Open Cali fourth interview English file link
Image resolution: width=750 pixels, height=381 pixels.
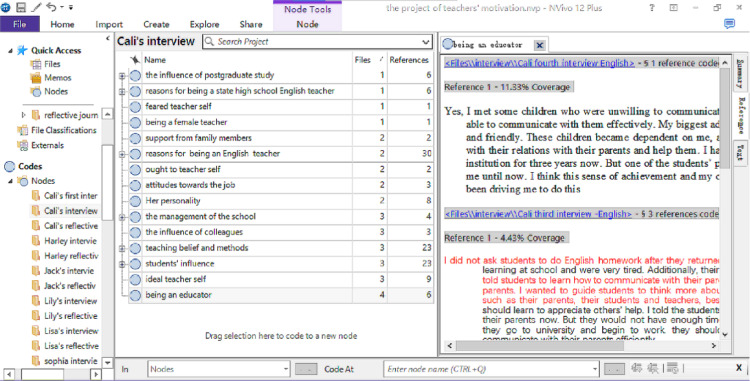pos(540,63)
